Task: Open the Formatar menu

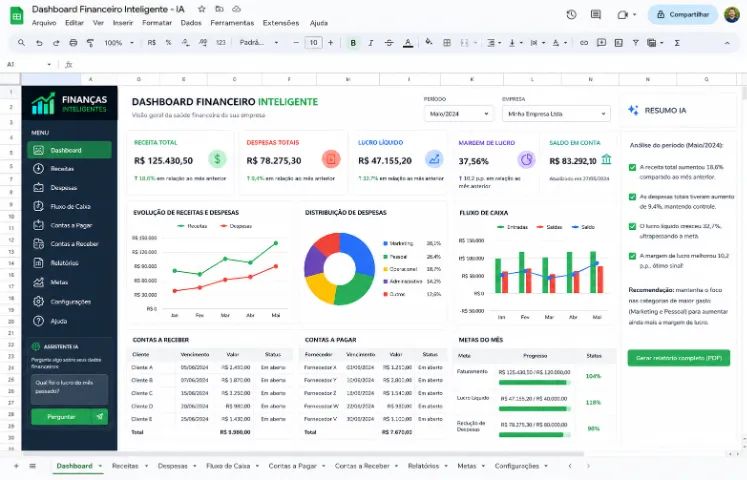Action: 157,23
